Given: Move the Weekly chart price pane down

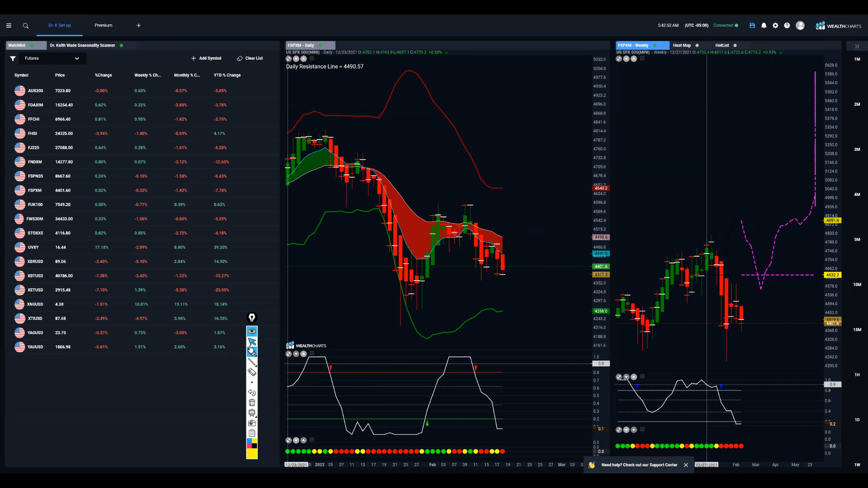Looking at the screenshot, I should [627, 59].
